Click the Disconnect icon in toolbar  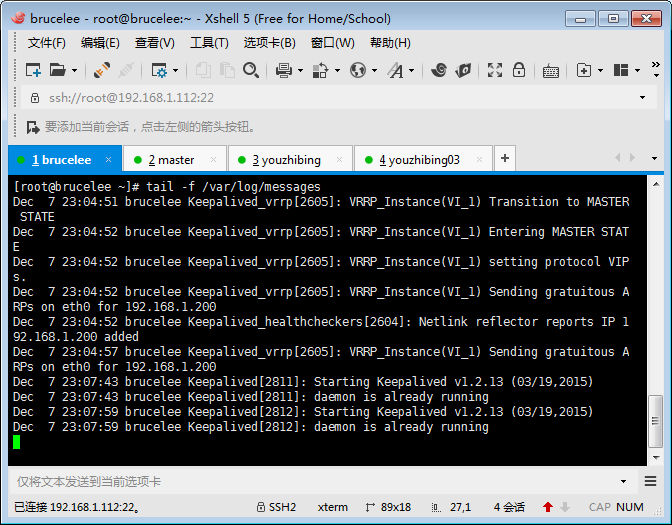click(126, 70)
